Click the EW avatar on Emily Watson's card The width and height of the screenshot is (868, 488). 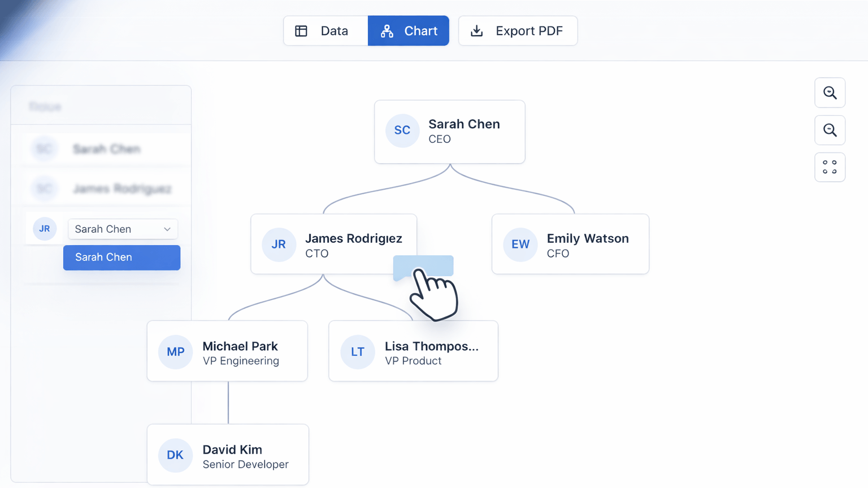(520, 244)
